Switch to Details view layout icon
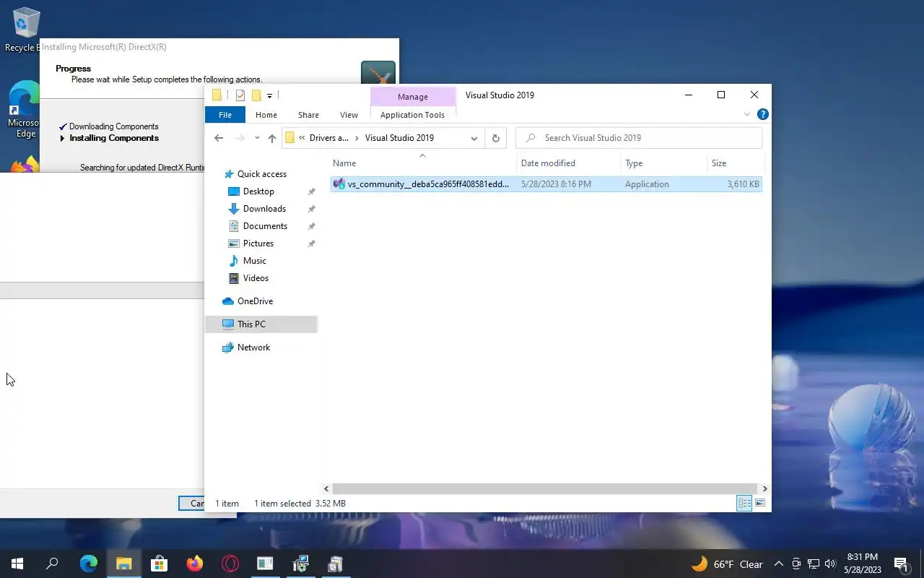Viewport: 924px width, 578px height. click(744, 503)
